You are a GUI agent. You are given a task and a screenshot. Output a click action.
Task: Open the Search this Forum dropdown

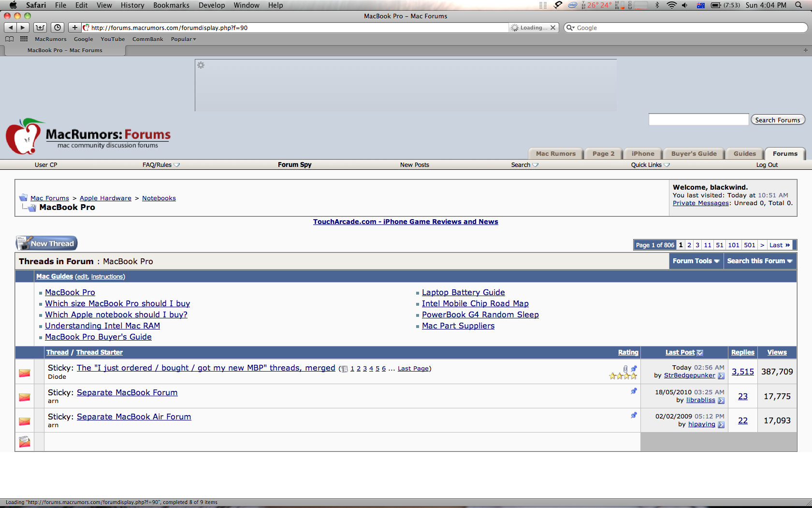[x=760, y=261]
